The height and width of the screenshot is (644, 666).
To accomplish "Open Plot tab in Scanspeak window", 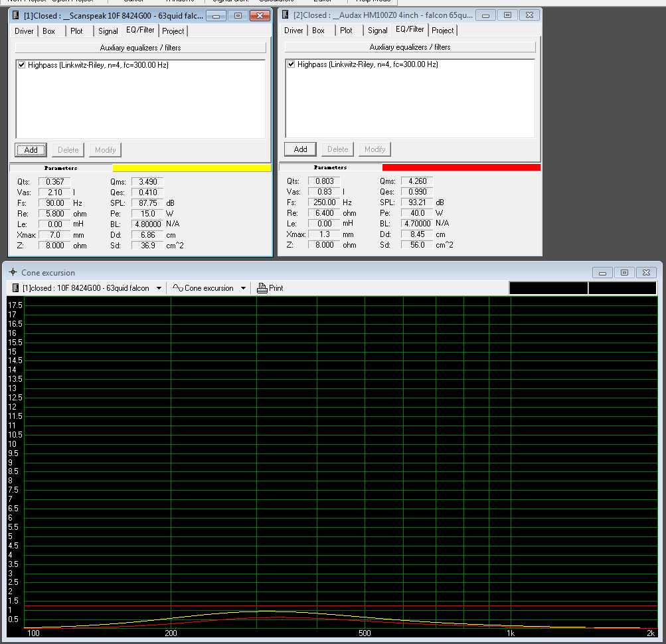I will coord(76,31).
